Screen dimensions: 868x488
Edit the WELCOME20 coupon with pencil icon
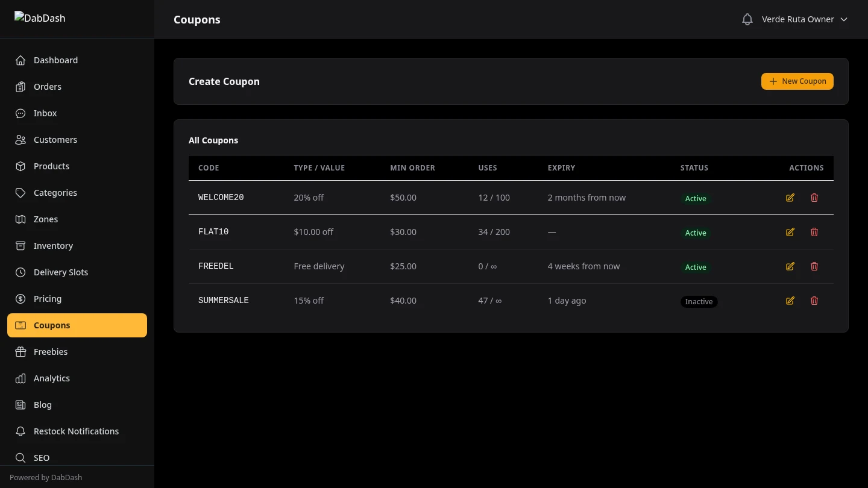790,198
